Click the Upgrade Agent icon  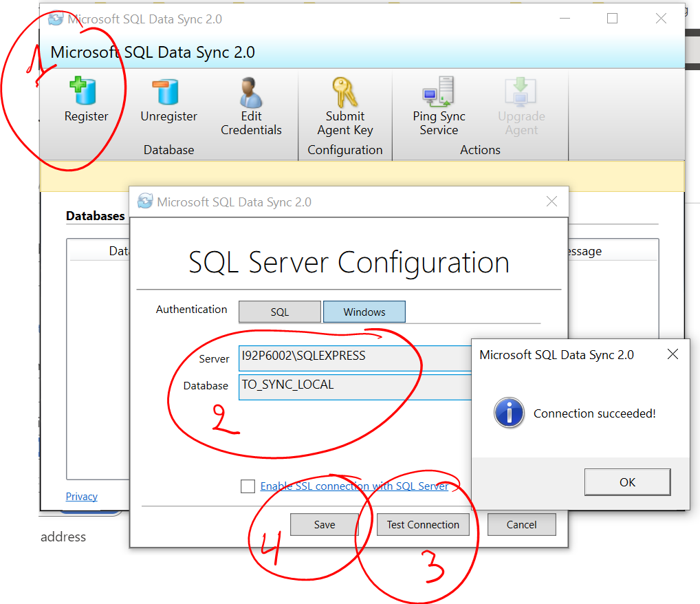point(521,92)
